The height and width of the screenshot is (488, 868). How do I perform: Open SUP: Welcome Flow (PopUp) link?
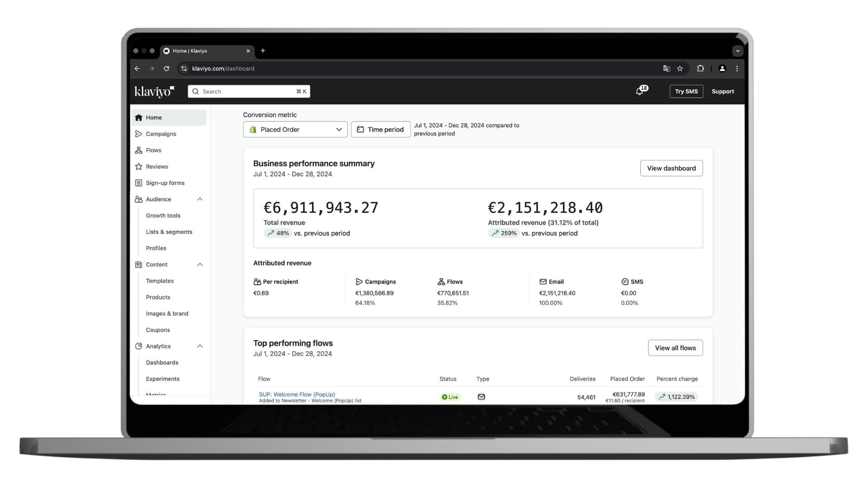click(x=297, y=394)
